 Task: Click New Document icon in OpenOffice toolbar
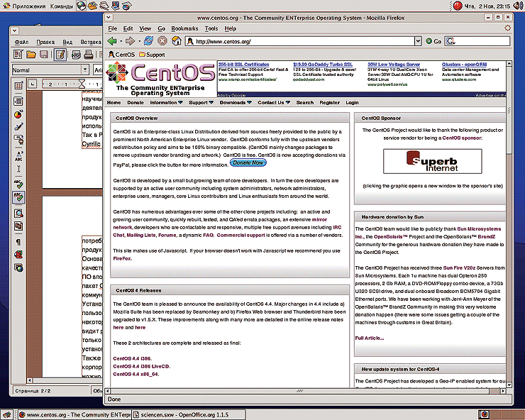click(18, 54)
